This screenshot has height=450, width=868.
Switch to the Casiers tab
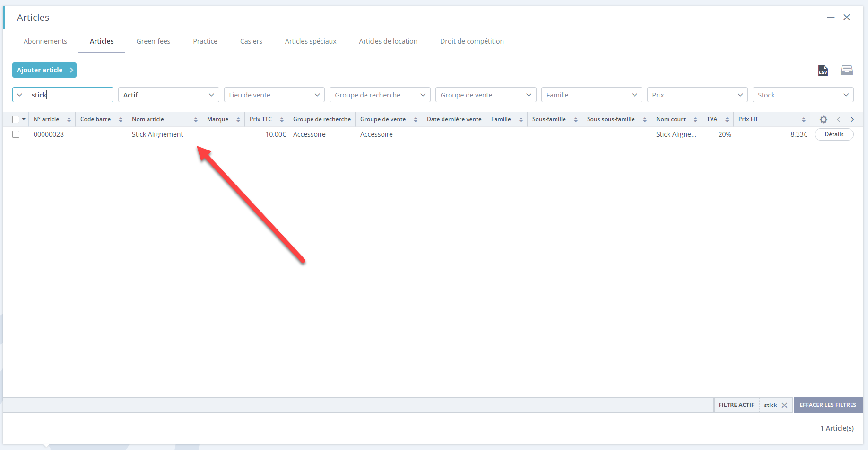click(251, 41)
